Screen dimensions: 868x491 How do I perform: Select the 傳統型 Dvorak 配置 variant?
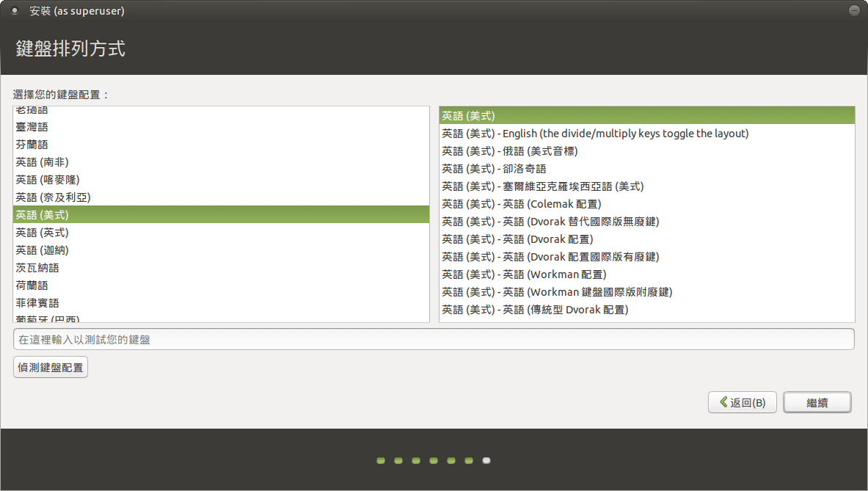[x=534, y=310]
